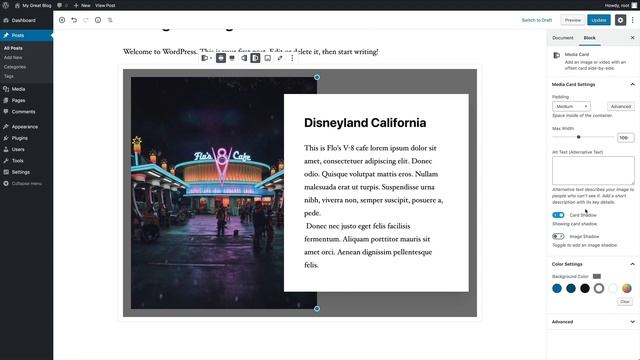640x360 pixels.
Task: Open the custom color picker gradient swatch
Action: (x=627, y=289)
